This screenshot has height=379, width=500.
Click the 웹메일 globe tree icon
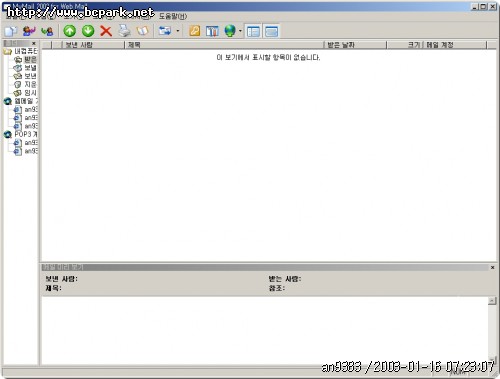[x=8, y=101]
